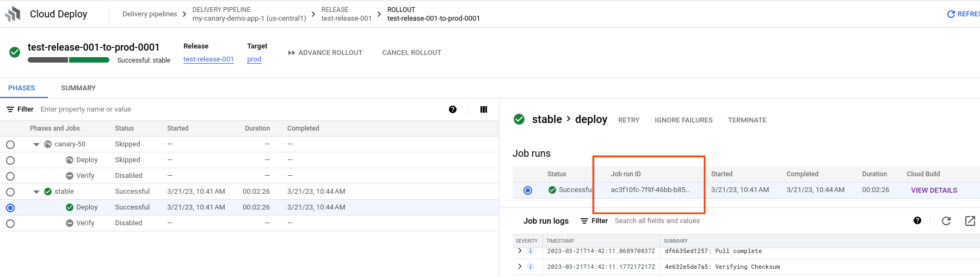Click the Cloud Deploy logo icon
Screen dimensions: 980x277
[13, 14]
